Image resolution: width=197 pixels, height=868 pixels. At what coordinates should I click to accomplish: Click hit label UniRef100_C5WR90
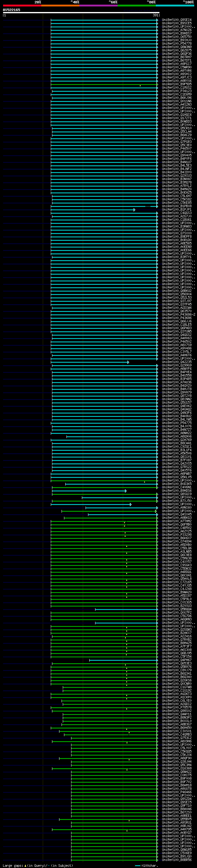point(177,67)
